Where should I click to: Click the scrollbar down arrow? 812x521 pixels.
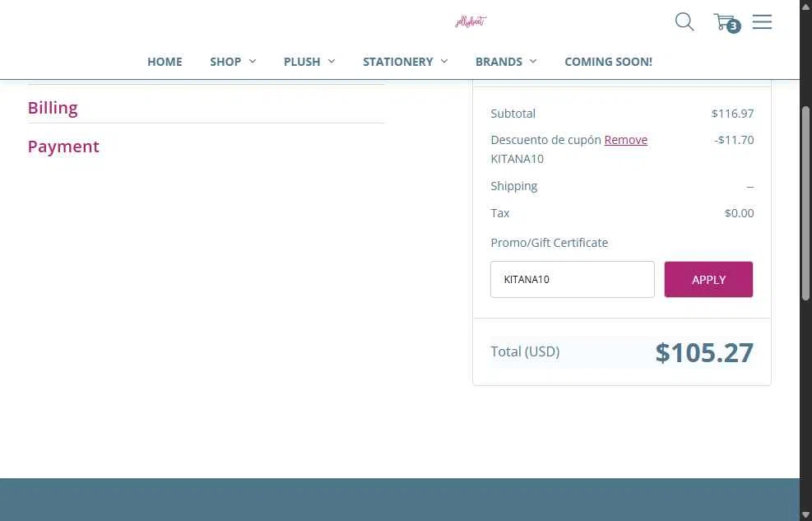pyautogui.click(x=805, y=514)
